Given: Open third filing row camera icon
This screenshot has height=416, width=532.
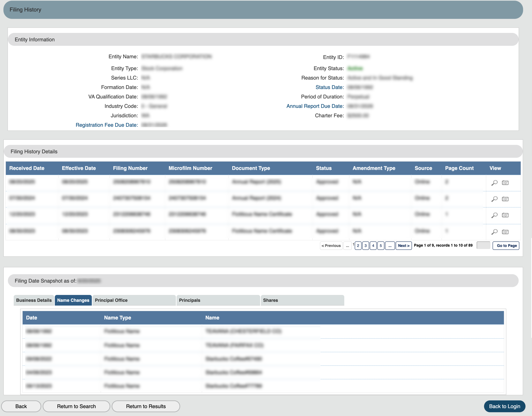Looking at the screenshot, I should (x=505, y=215).
